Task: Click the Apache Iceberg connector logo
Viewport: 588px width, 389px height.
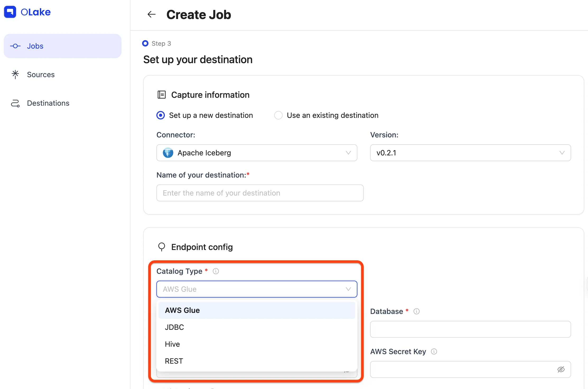Action: 168,153
